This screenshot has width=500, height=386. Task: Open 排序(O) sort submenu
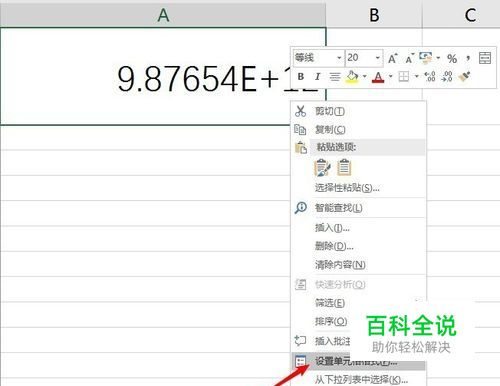331,321
